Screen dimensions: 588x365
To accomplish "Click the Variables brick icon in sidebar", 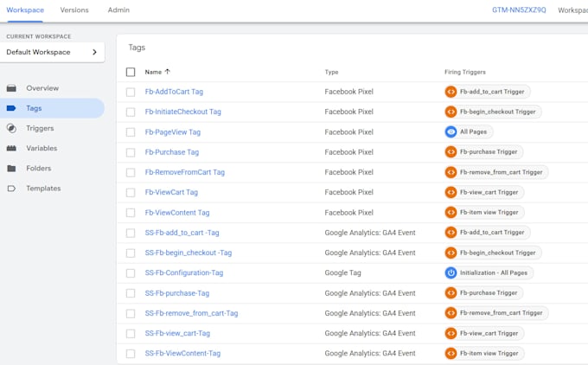I will [x=11, y=148].
